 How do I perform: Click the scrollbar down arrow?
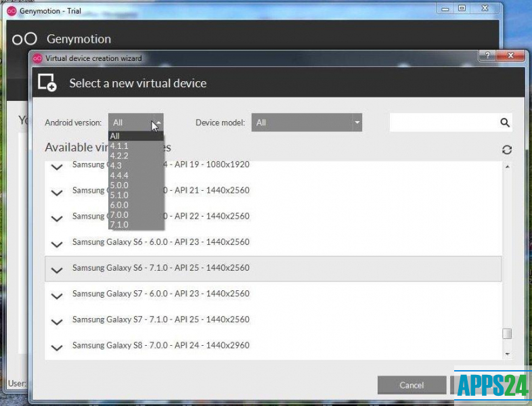pyautogui.click(x=507, y=354)
